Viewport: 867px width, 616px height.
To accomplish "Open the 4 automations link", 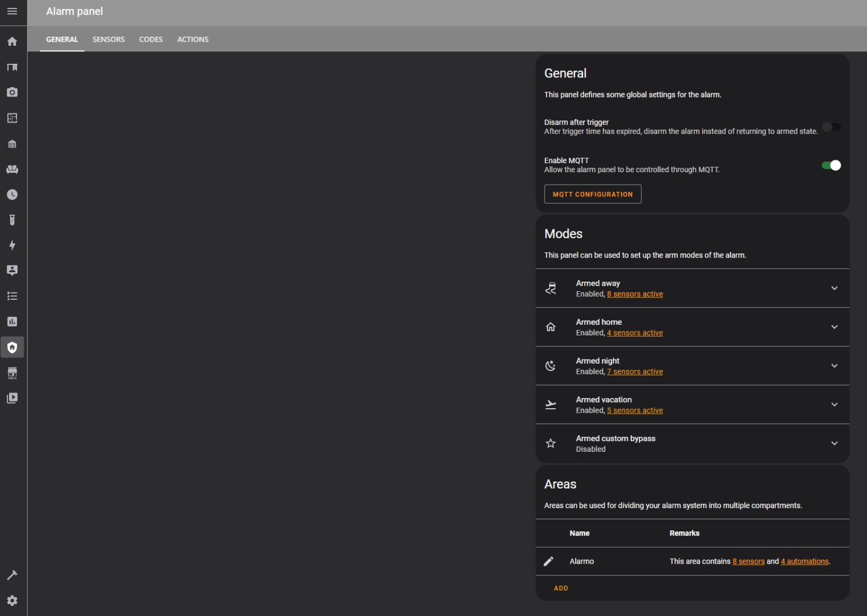I will click(805, 562).
